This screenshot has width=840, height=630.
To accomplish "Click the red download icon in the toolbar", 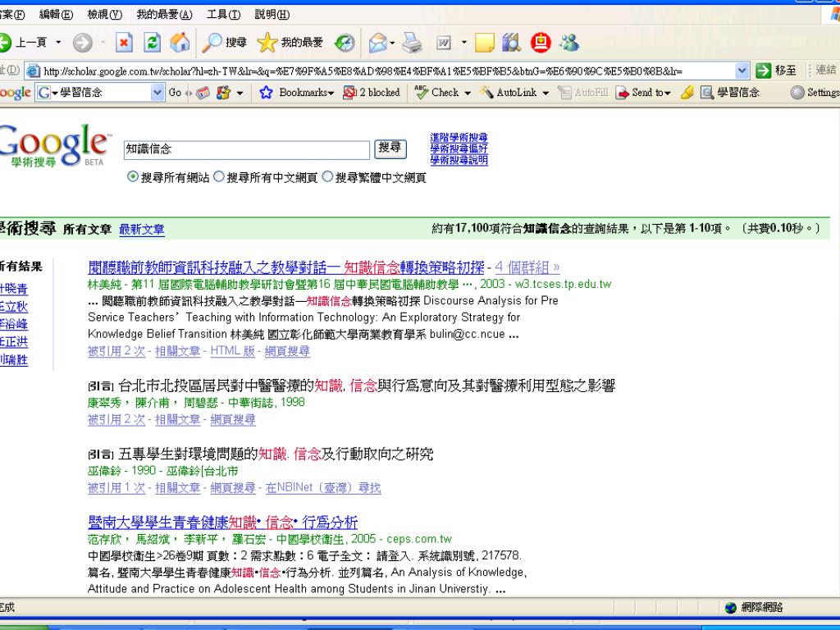I will click(541, 43).
